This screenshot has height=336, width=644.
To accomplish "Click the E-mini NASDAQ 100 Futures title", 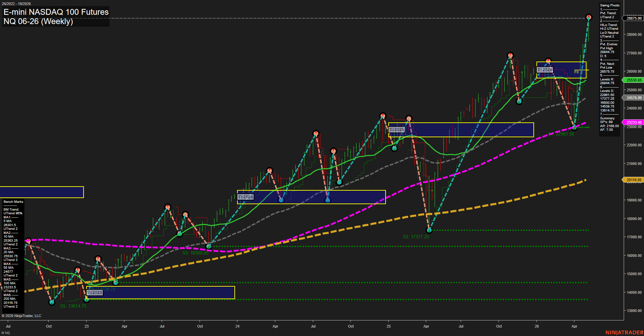I will (x=56, y=12).
